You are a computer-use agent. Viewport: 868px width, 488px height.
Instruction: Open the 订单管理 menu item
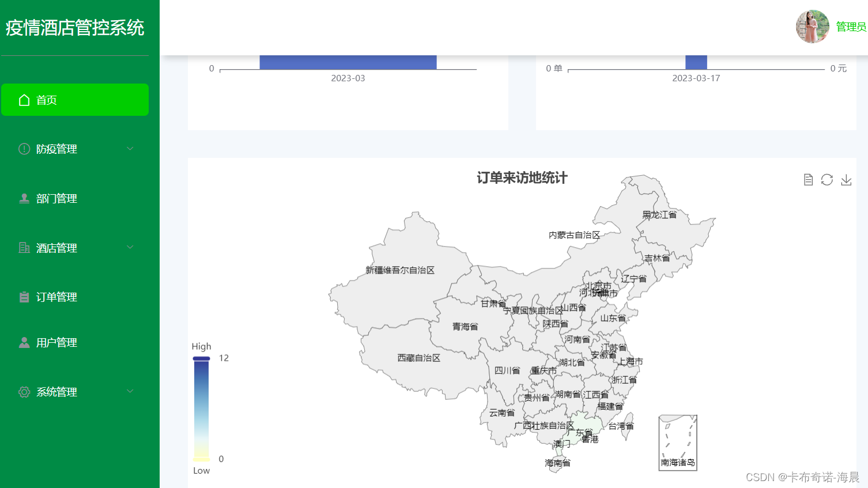(x=56, y=297)
